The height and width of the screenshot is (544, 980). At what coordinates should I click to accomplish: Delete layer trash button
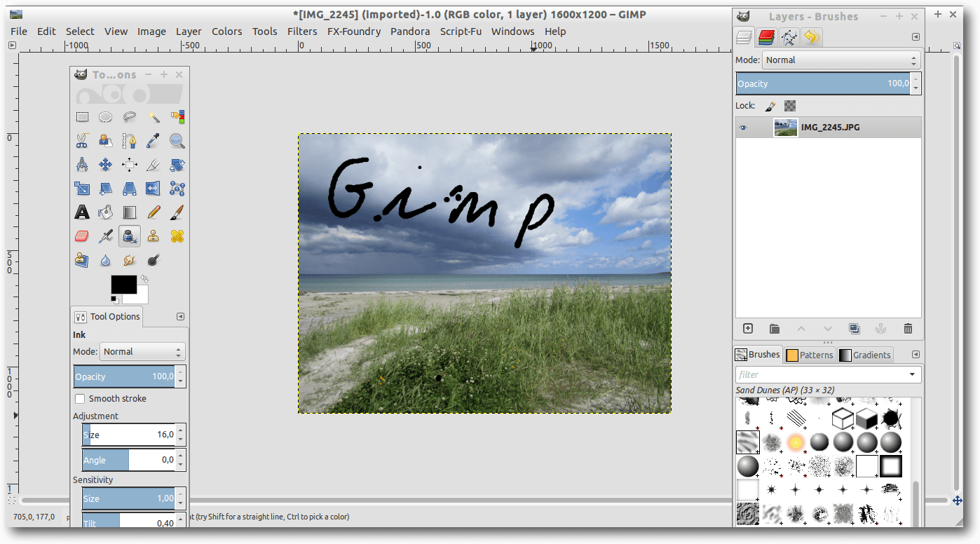pyautogui.click(x=908, y=328)
